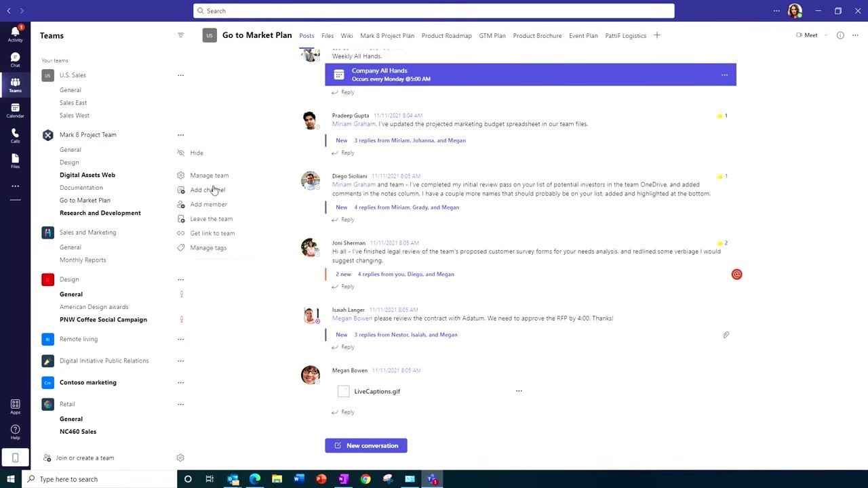Expand 4 replies from Miriam, Grady, and Megan
Screen dimensions: 868x488
[x=406, y=207]
